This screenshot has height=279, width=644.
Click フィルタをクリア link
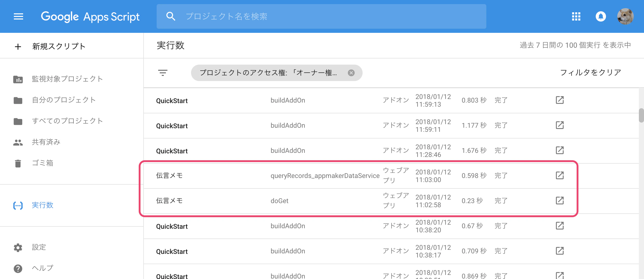click(590, 73)
